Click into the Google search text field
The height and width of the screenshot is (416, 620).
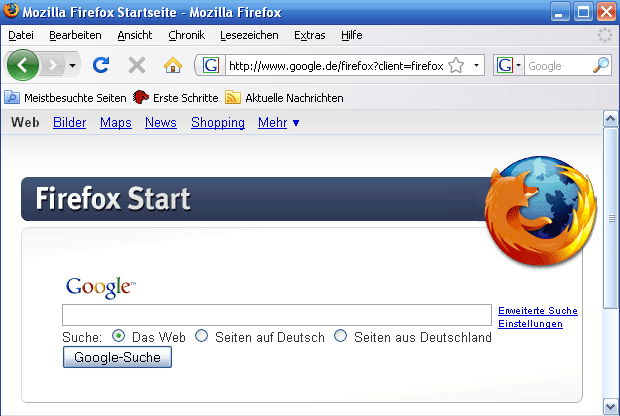[x=277, y=315]
